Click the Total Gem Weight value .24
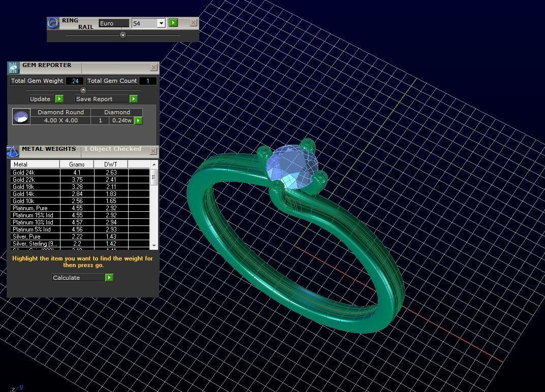Image resolution: width=545 pixels, height=392 pixels. pos(75,81)
